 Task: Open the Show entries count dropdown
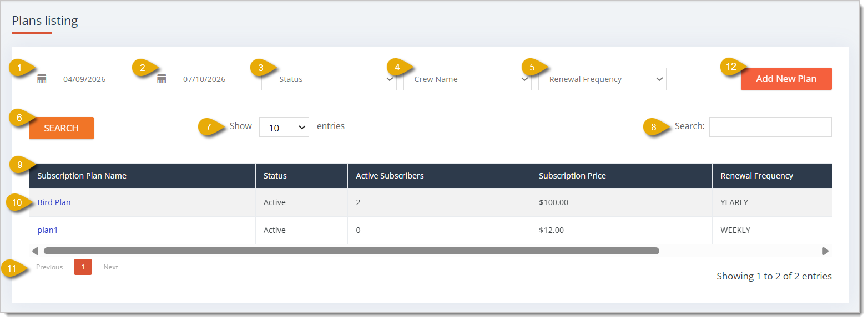(x=284, y=128)
